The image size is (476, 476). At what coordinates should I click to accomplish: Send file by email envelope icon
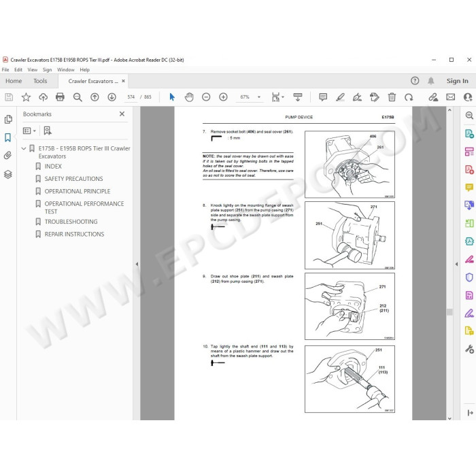coord(450,97)
